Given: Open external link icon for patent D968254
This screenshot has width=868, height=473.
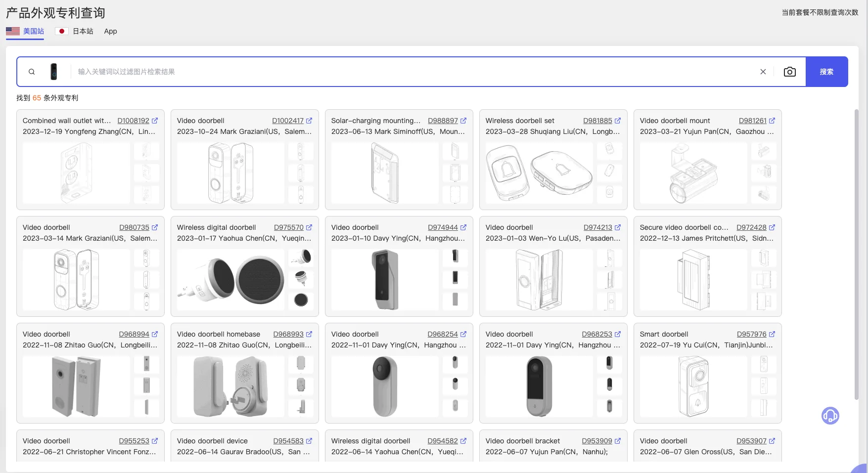Looking at the screenshot, I should [463, 334].
